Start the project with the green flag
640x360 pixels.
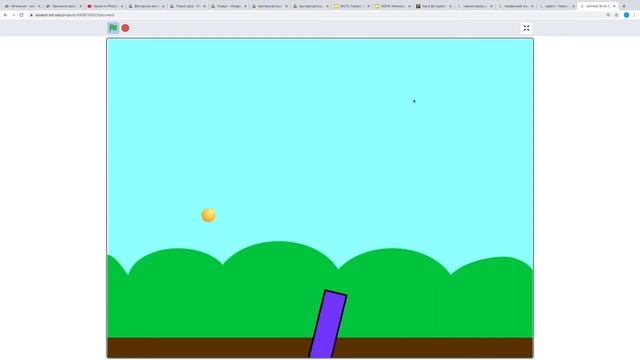pos(113,28)
